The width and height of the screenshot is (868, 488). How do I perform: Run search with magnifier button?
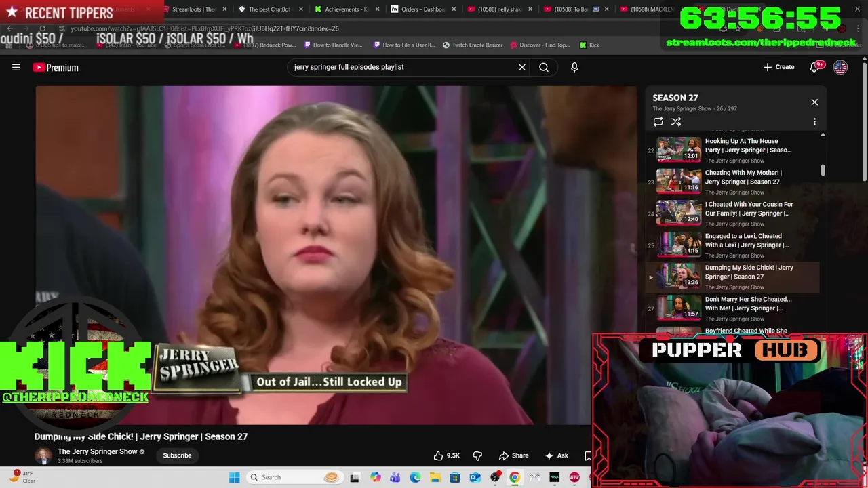(x=544, y=67)
